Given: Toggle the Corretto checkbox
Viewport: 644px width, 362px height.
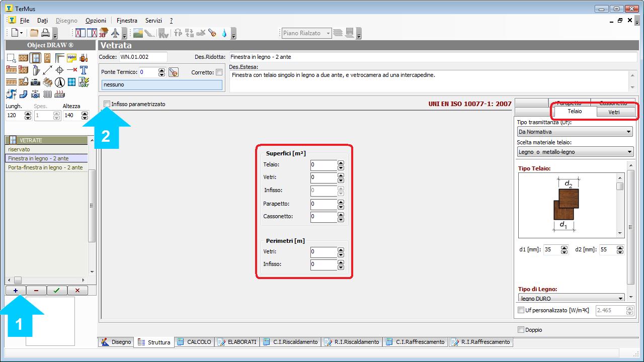Looking at the screenshot, I should 219,72.
